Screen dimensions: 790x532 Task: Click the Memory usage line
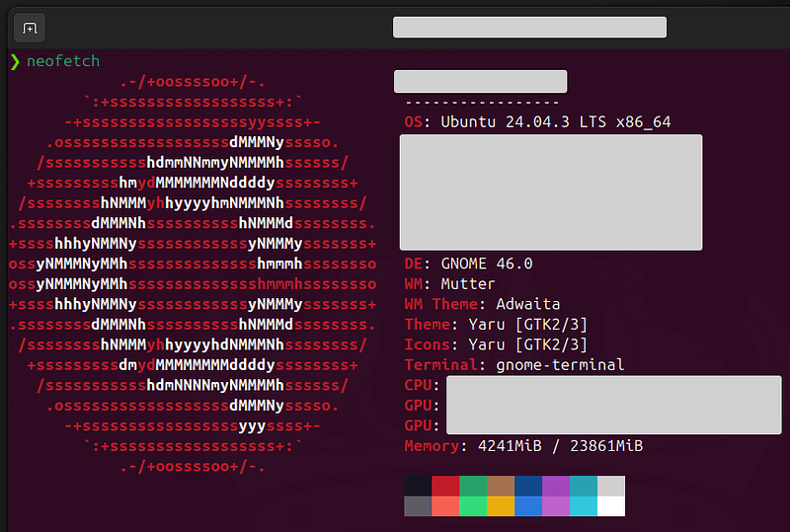[x=523, y=446]
